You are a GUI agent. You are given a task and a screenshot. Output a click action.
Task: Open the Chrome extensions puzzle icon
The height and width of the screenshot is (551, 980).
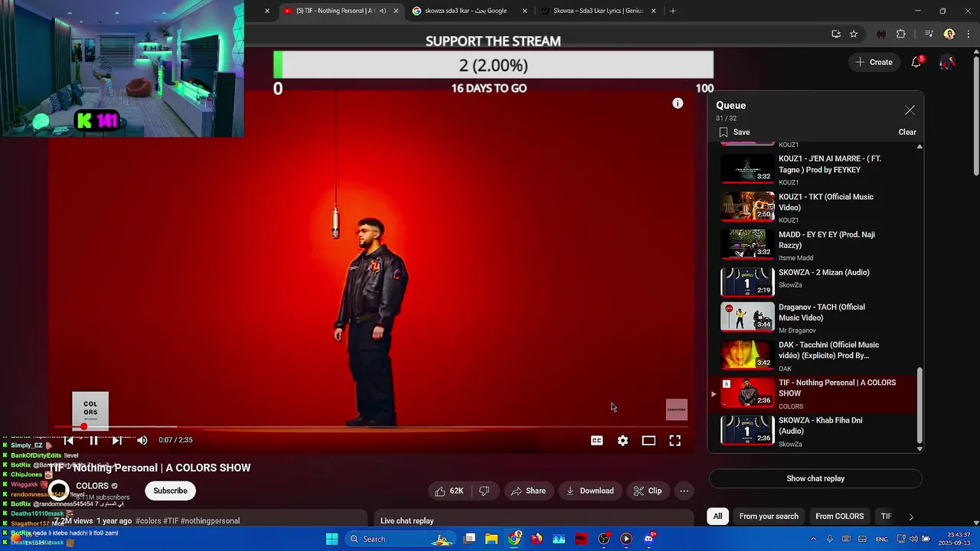(x=901, y=34)
